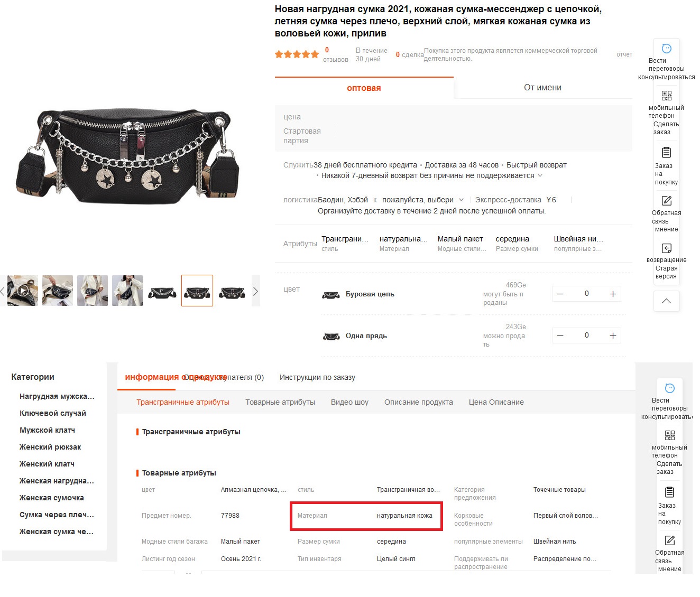The height and width of the screenshot is (597, 700).
Task: Click the scroll-to-top arrow button
Action: point(667,301)
